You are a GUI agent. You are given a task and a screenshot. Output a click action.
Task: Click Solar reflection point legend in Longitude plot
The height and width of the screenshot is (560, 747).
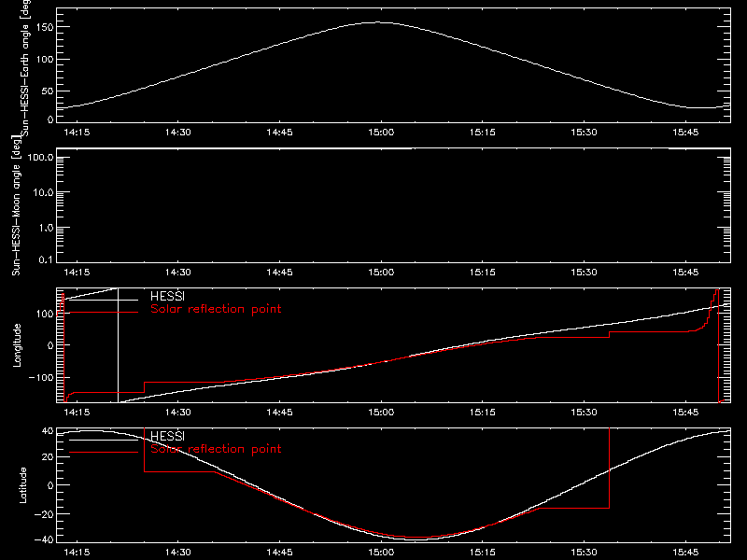tap(216, 309)
